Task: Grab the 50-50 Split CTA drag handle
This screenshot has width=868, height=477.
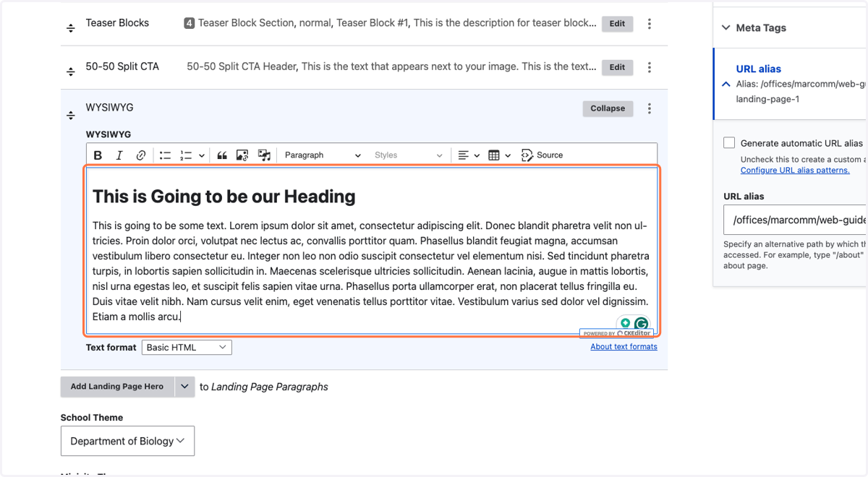Action: (71, 72)
